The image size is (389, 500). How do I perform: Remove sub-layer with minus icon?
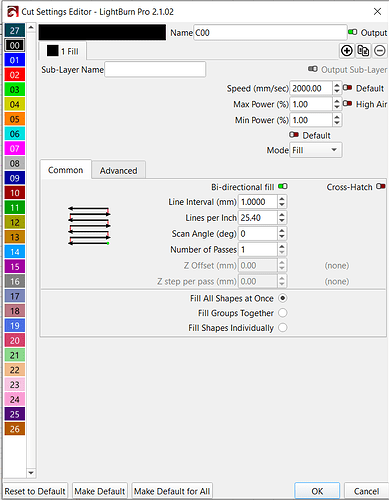pos(380,51)
